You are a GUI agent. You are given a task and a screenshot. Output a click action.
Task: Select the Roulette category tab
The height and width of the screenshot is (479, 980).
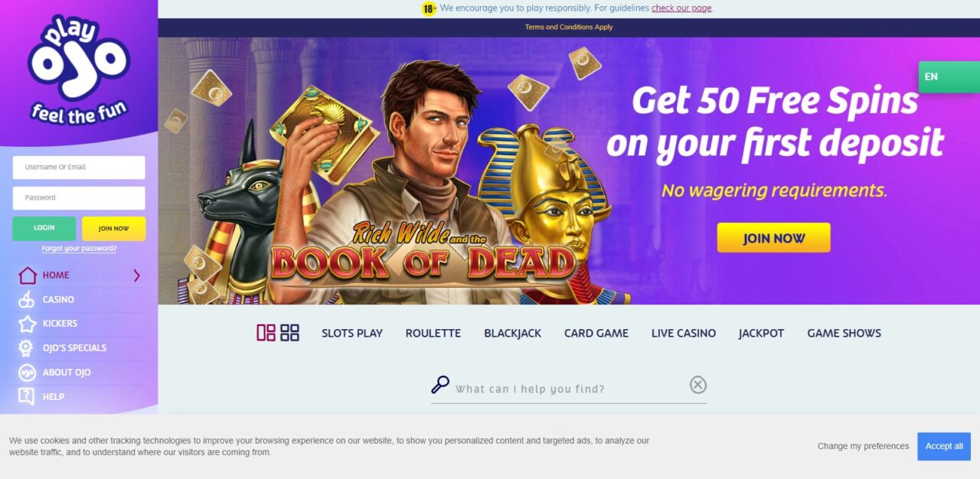click(x=433, y=333)
